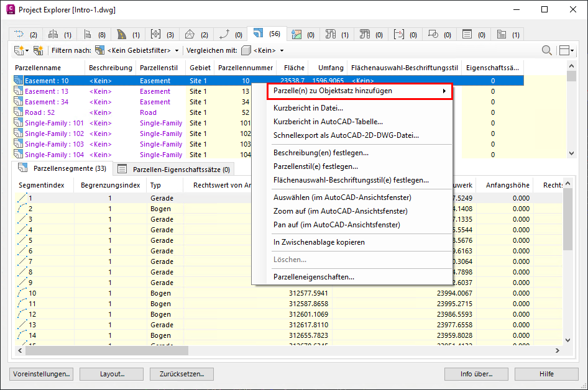The width and height of the screenshot is (588, 390).
Task: Select the Single-Family : 101 parcel row
Action: [x=132, y=123]
